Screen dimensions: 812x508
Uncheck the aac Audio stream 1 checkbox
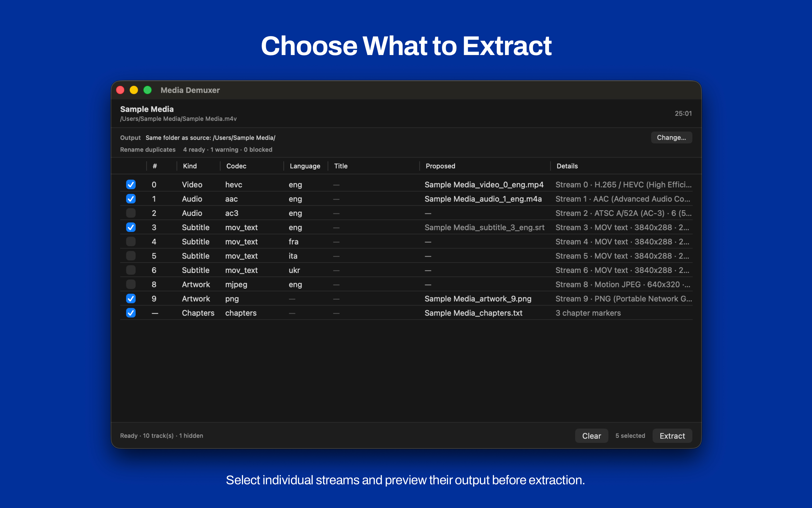click(x=131, y=199)
